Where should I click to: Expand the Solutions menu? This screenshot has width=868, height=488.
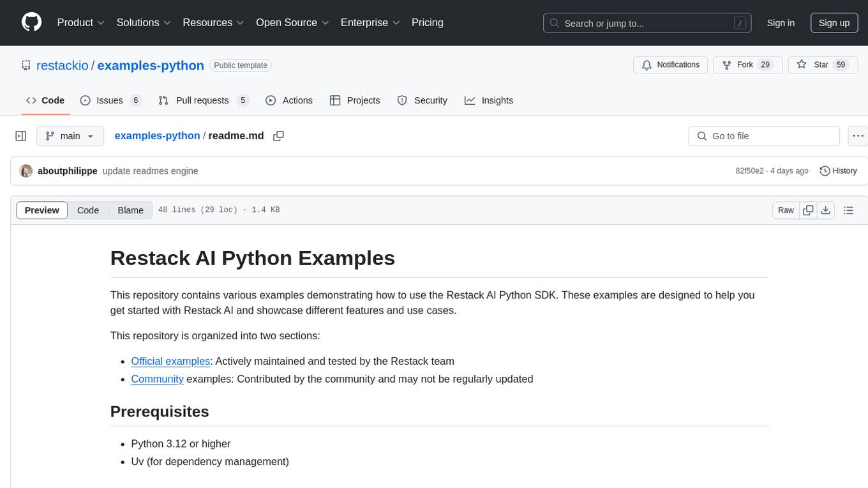tap(144, 22)
